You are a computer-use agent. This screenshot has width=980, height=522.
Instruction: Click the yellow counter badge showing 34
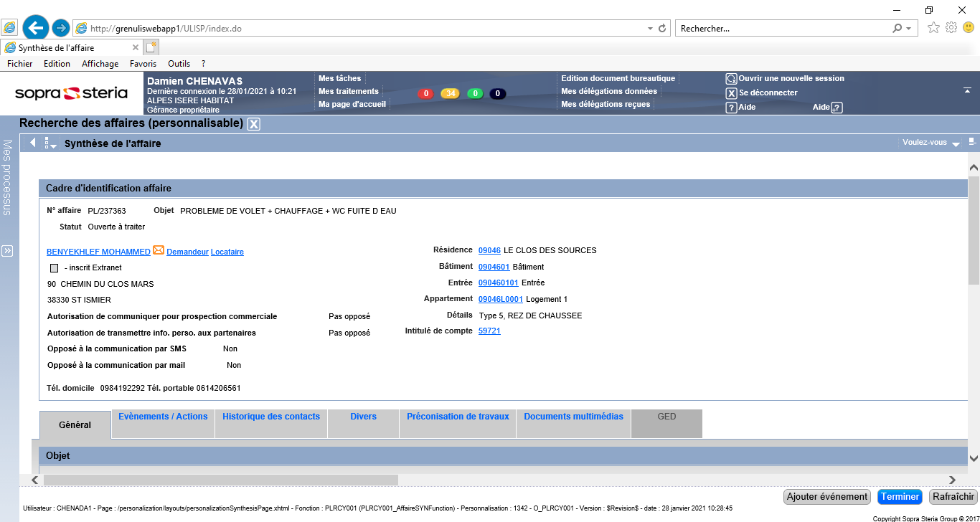point(450,94)
